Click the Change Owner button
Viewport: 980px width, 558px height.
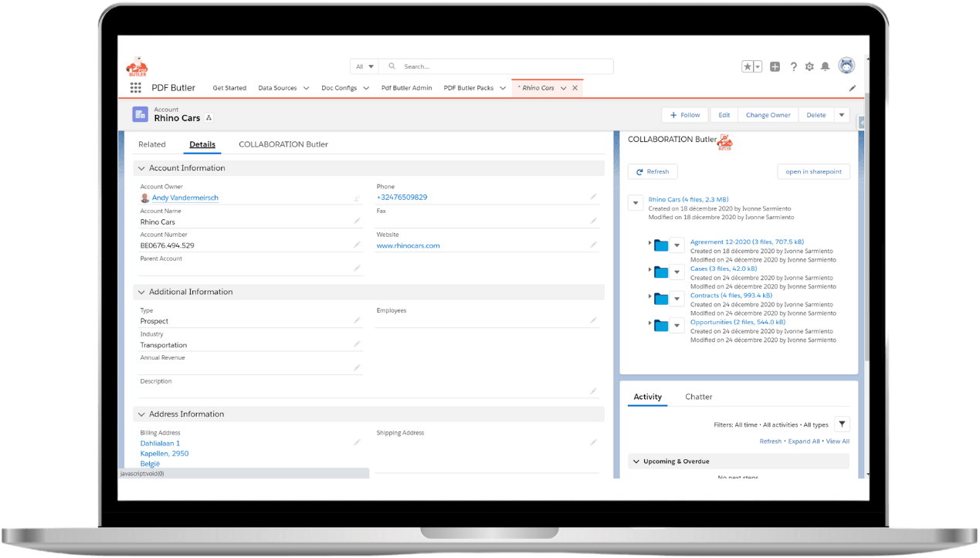pos(768,115)
